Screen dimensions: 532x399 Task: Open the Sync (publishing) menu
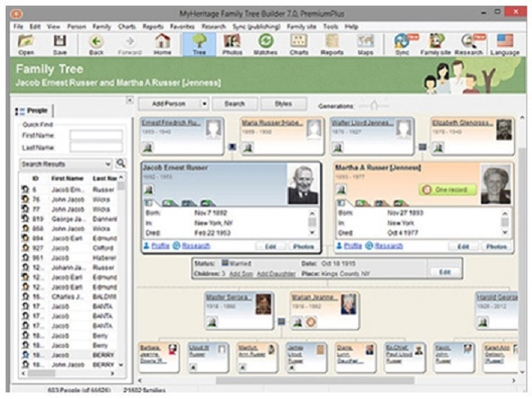click(256, 26)
